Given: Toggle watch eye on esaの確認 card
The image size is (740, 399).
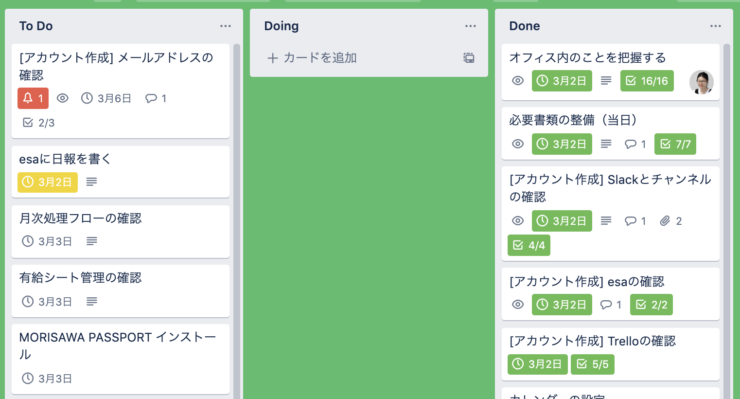Looking at the screenshot, I should click(x=518, y=305).
